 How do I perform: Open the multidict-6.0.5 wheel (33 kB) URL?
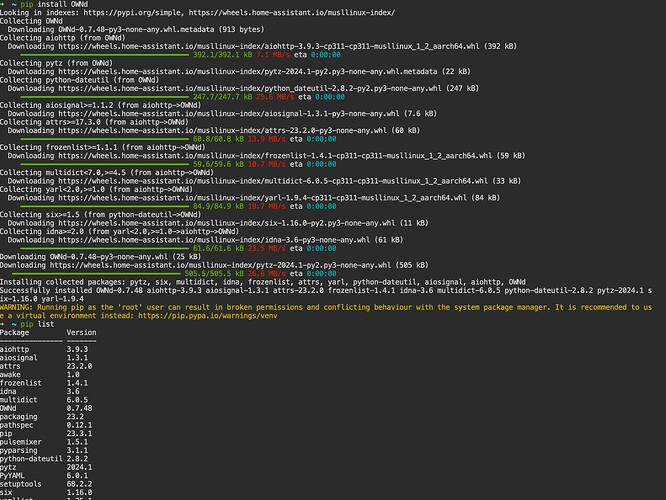pos(273,181)
